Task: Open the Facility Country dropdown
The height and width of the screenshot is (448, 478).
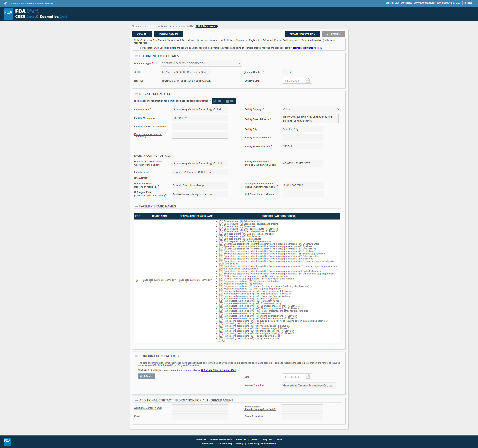Action: 311,109
